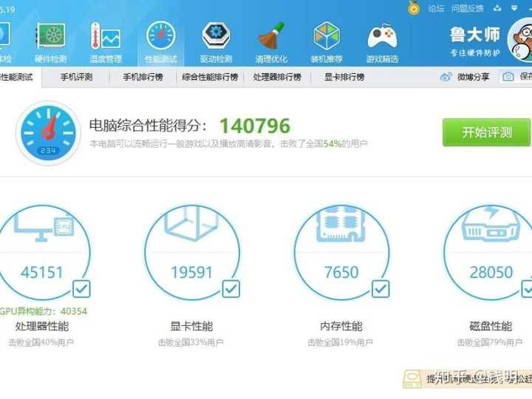Click the 击败全国79%用户 text
Screen dimensions: 532x399
click(490, 342)
